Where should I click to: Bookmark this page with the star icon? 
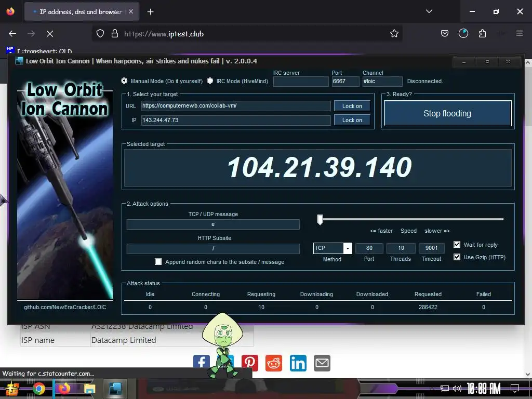(394, 34)
